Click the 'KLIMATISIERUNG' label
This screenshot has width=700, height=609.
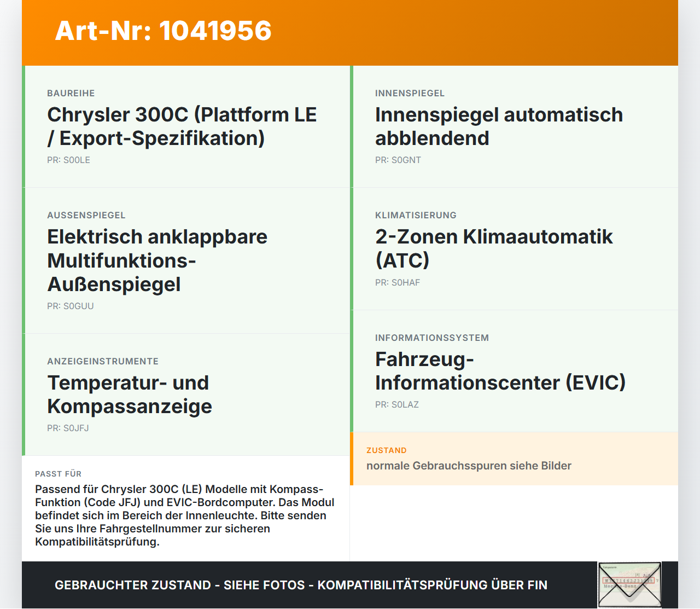pyautogui.click(x=416, y=216)
